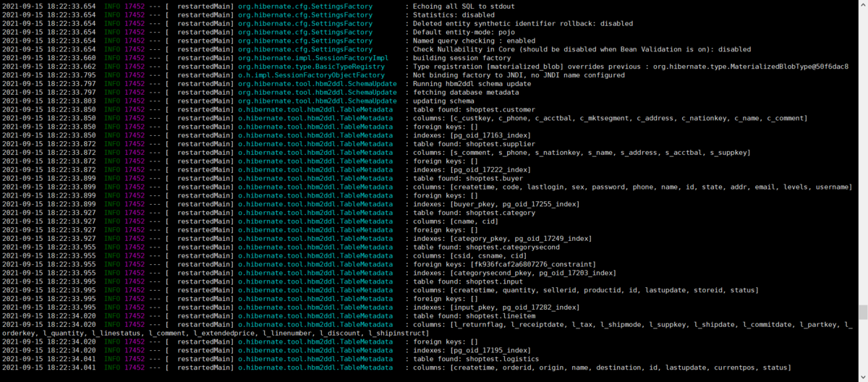Click the timestamp 18:22:33.795
This screenshot has width=868, height=382.
click(x=72, y=75)
